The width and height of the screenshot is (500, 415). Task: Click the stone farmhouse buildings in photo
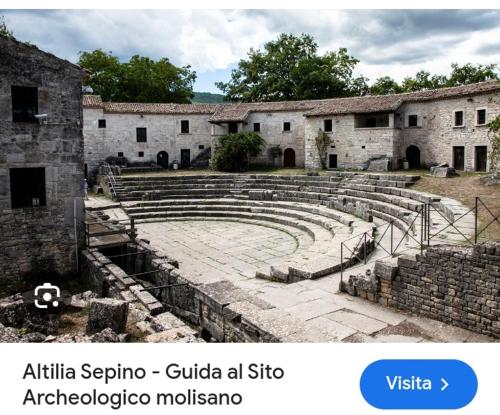pos(292,133)
